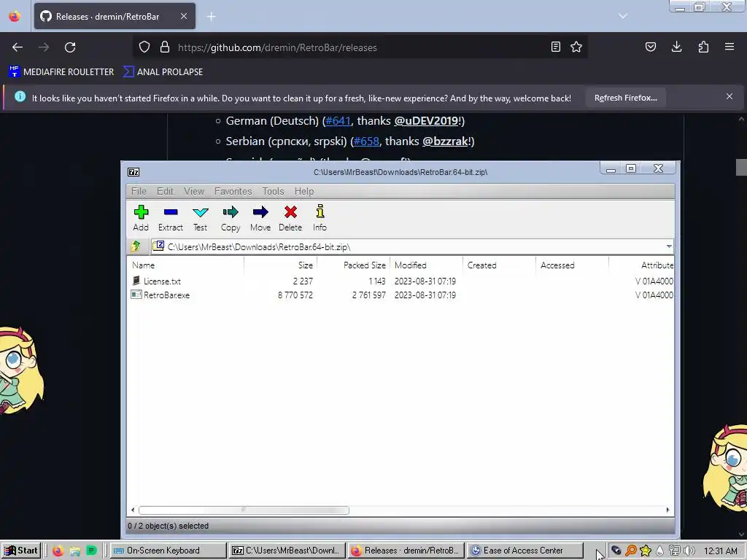Image resolution: width=747 pixels, height=560 pixels.
Task: Click the taskbar clock
Action: 720,551
